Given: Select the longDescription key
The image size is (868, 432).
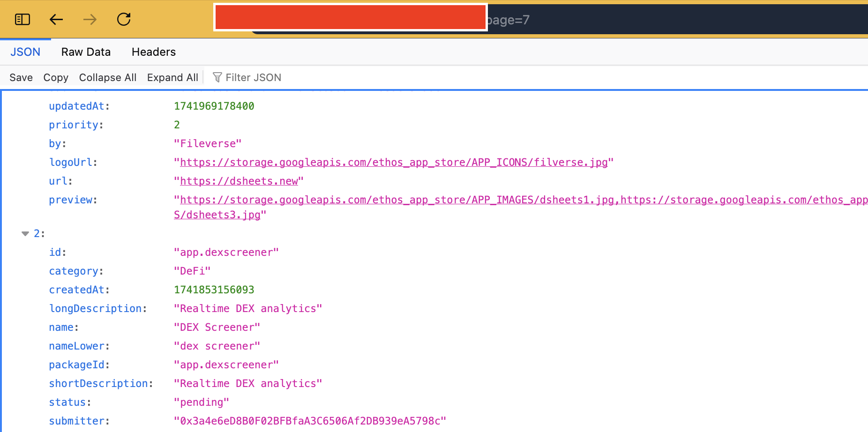Looking at the screenshot, I should (x=95, y=308).
